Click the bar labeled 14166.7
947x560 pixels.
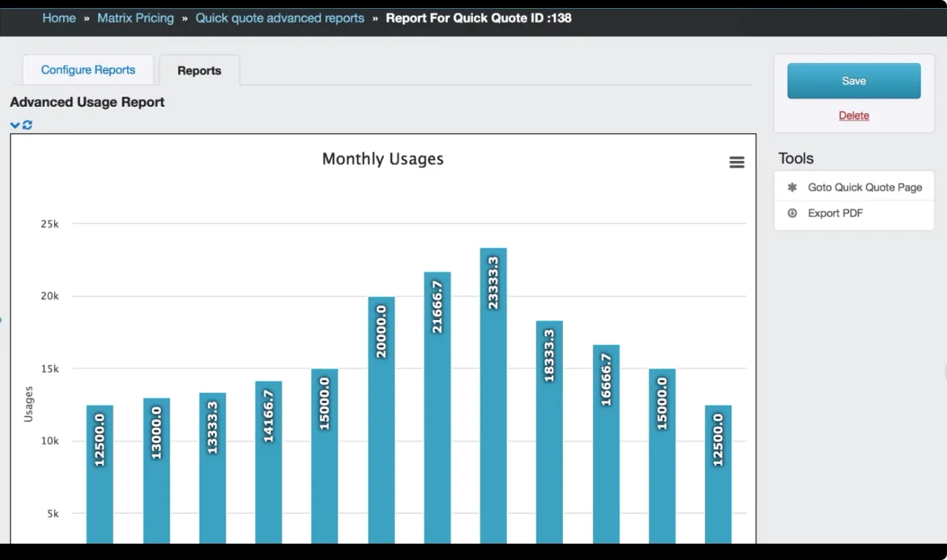coord(269,462)
